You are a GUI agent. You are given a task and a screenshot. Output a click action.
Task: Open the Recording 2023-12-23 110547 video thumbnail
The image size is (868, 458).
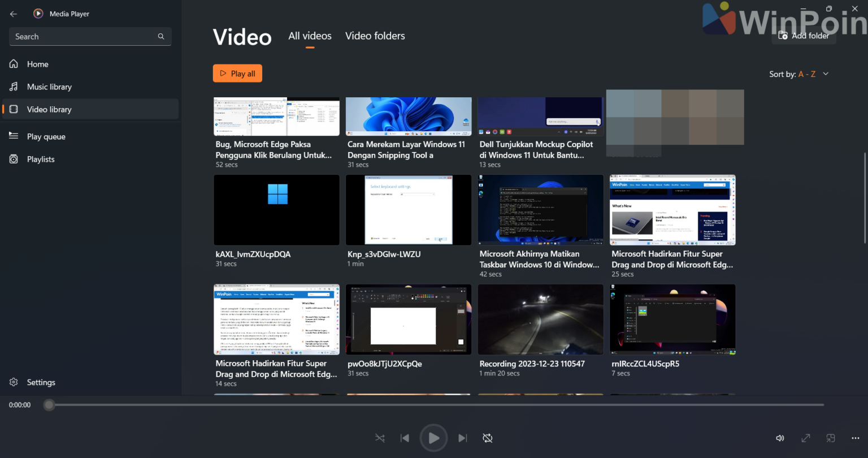540,319
